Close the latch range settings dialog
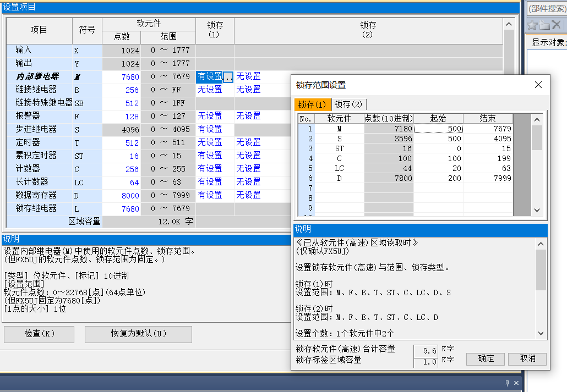The image size is (567, 392). [538, 85]
